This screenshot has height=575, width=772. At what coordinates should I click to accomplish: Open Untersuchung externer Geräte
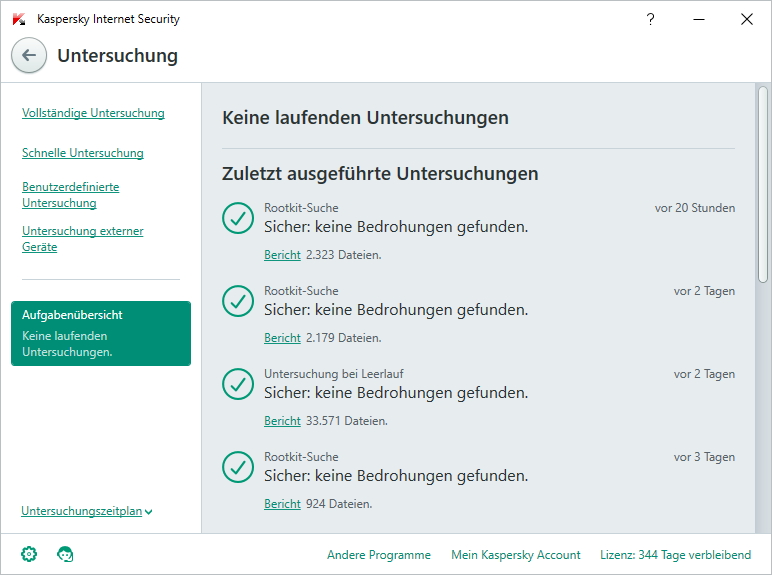point(83,239)
